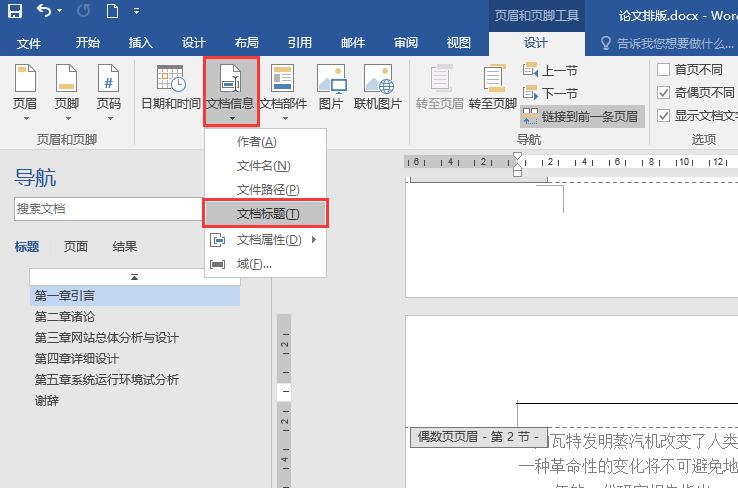Select 文档标题 from the menu
738x488 pixels.
pyautogui.click(x=267, y=214)
